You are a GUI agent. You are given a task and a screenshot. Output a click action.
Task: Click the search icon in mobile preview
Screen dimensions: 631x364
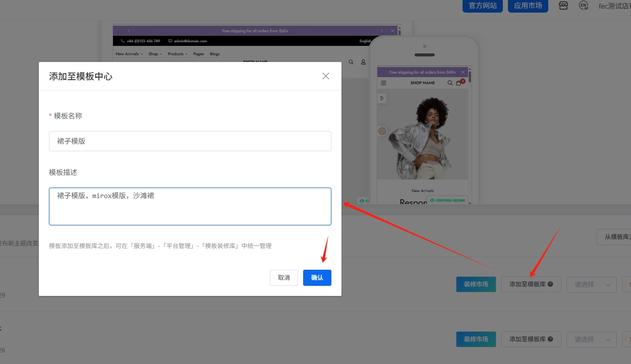click(x=450, y=83)
